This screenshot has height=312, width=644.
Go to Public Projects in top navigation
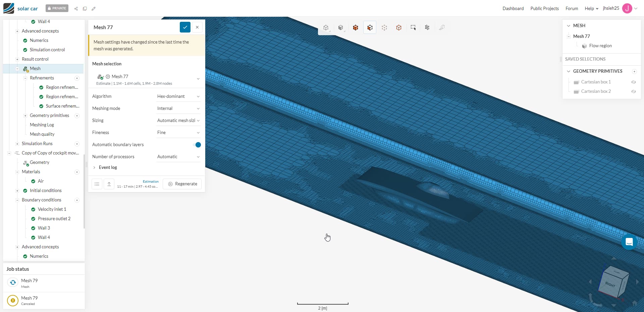(x=544, y=9)
